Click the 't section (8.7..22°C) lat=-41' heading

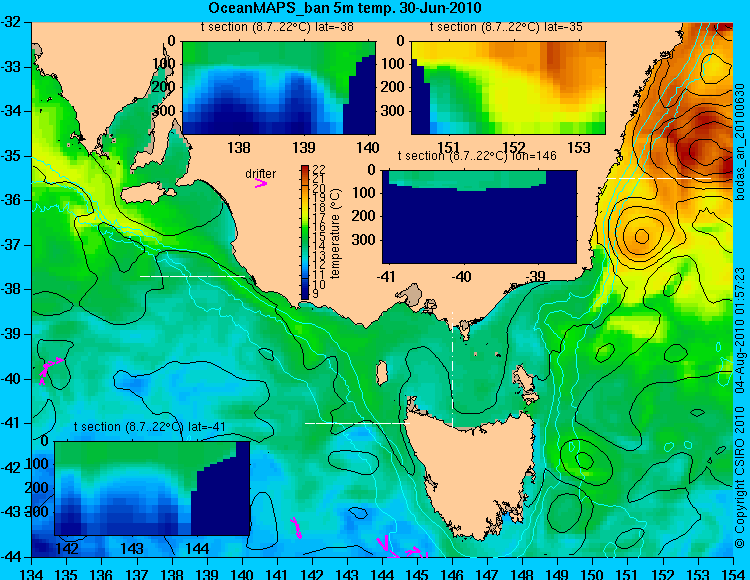coord(149,427)
